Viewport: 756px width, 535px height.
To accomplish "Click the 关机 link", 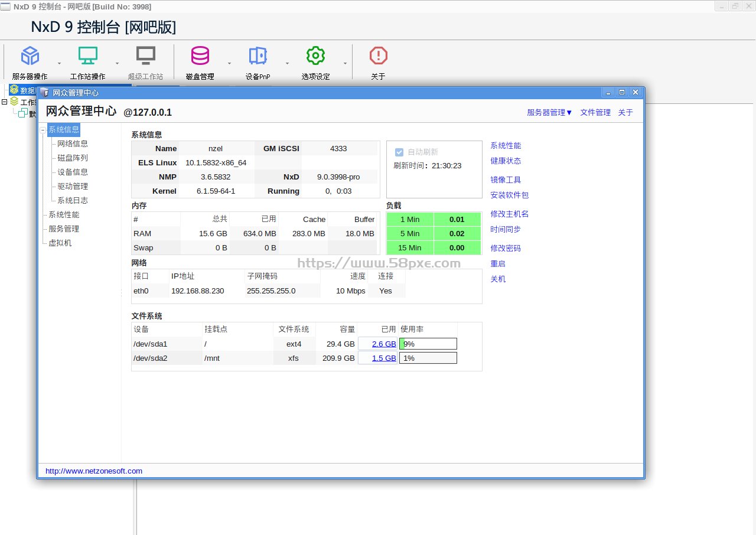I will 498,279.
